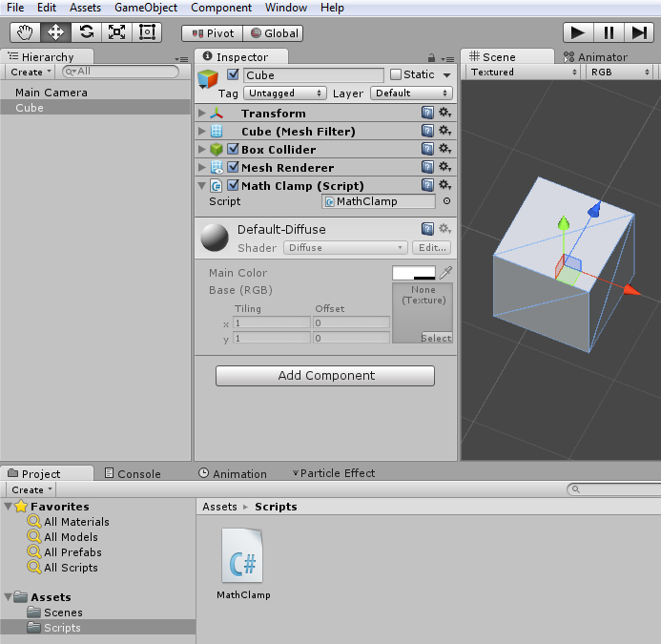Click the shader Edit... button
This screenshot has height=644, width=661.
pyautogui.click(x=432, y=247)
